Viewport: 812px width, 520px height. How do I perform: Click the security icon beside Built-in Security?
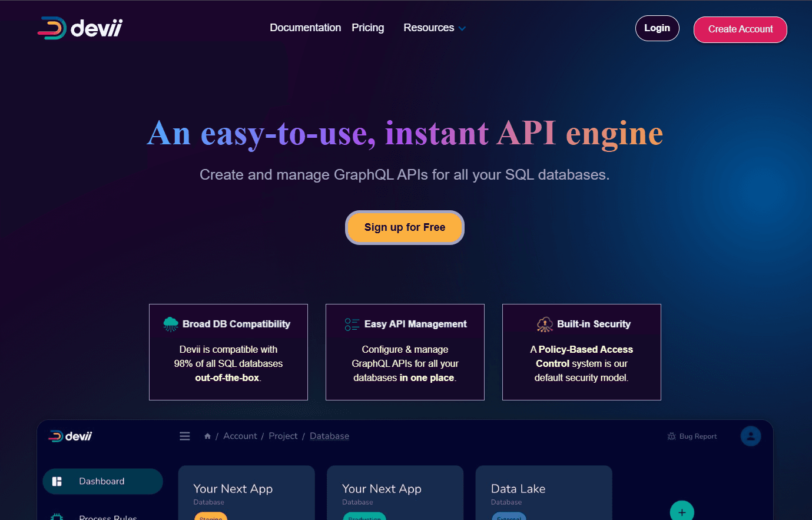545,324
